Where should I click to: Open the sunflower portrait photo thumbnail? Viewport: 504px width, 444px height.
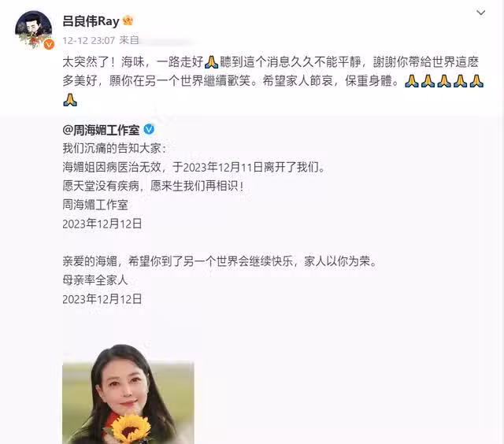coord(128,394)
